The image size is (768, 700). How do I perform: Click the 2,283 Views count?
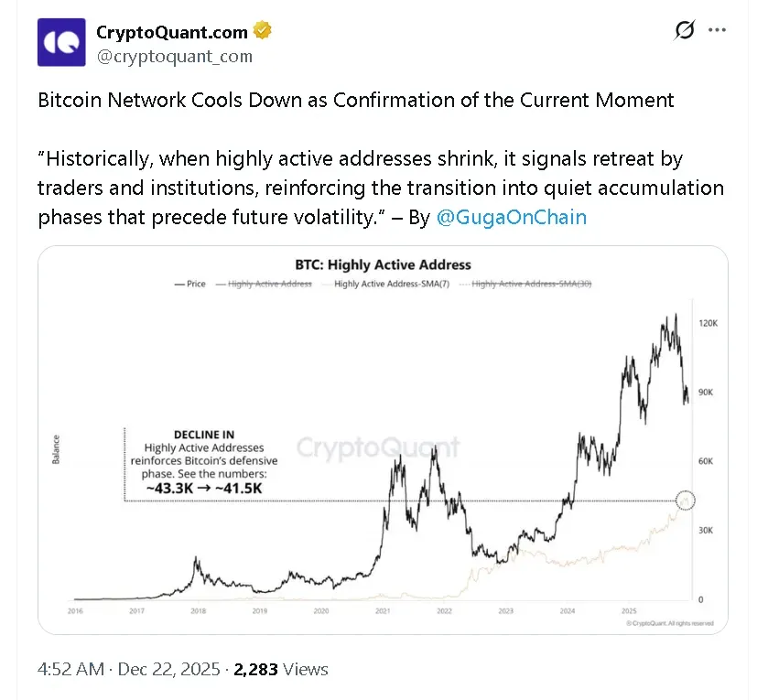click(x=280, y=670)
